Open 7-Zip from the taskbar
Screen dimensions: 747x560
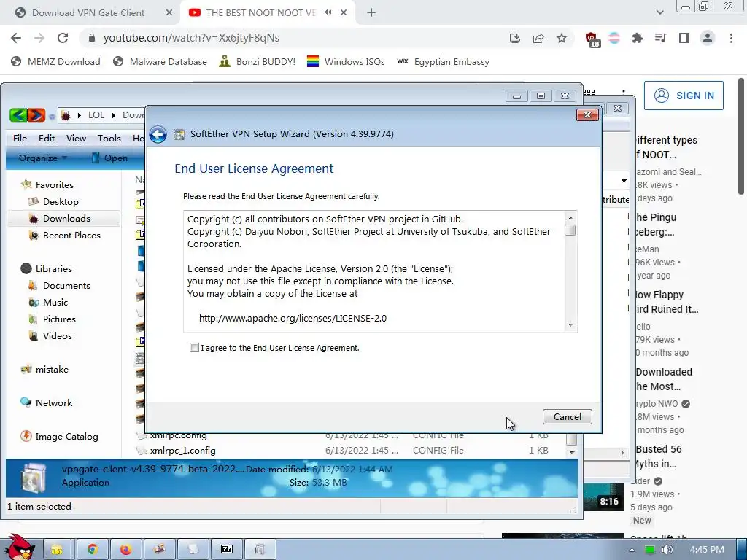tap(227, 550)
